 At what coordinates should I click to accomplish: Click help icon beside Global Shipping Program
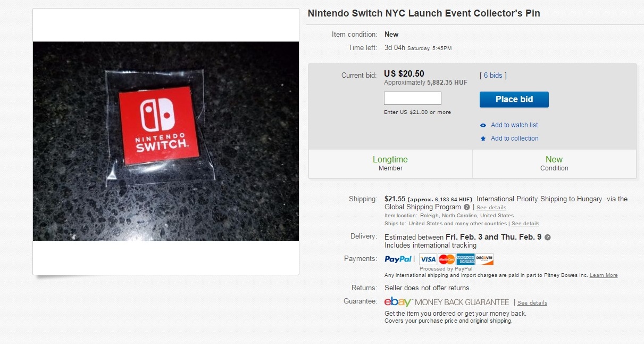pyautogui.click(x=467, y=207)
